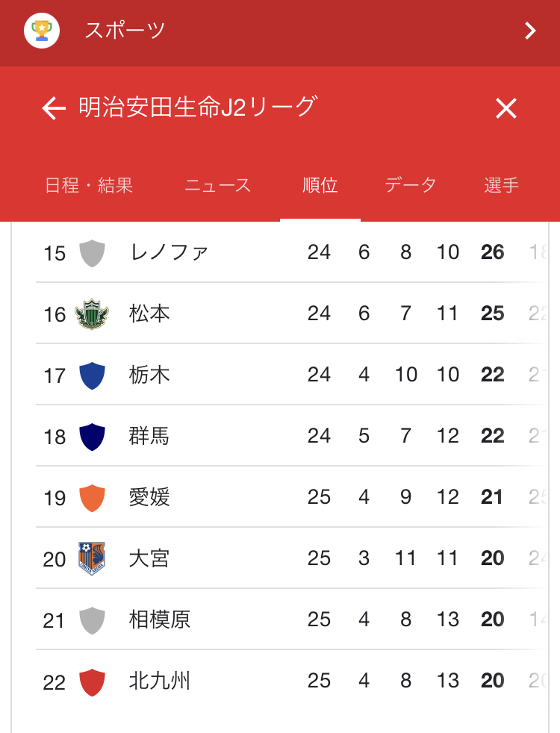
Task: Open the データ tab
Action: point(411,186)
